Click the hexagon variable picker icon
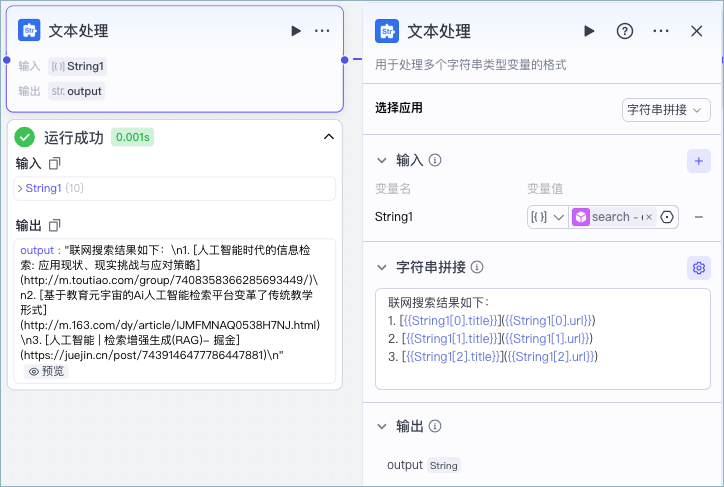The width and height of the screenshot is (724, 487). pyautogui.click(x=667, y=217)
